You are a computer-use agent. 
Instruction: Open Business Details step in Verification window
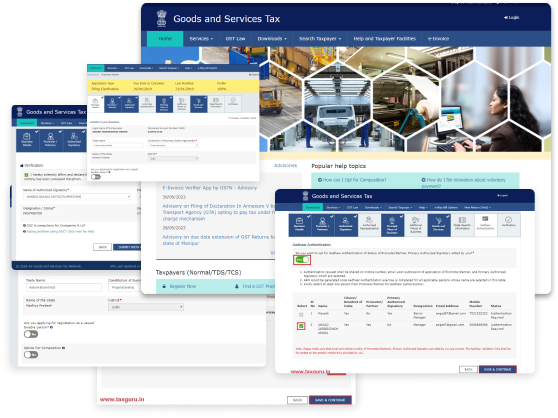27,140
